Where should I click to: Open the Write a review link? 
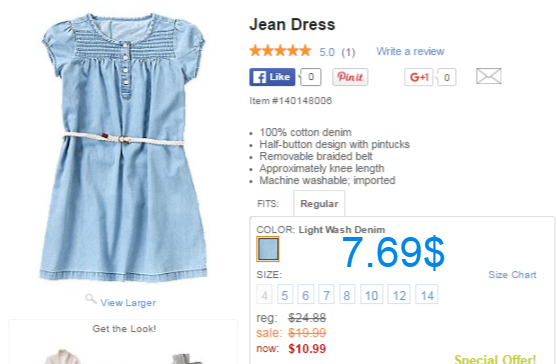click(x=410, y=51)
